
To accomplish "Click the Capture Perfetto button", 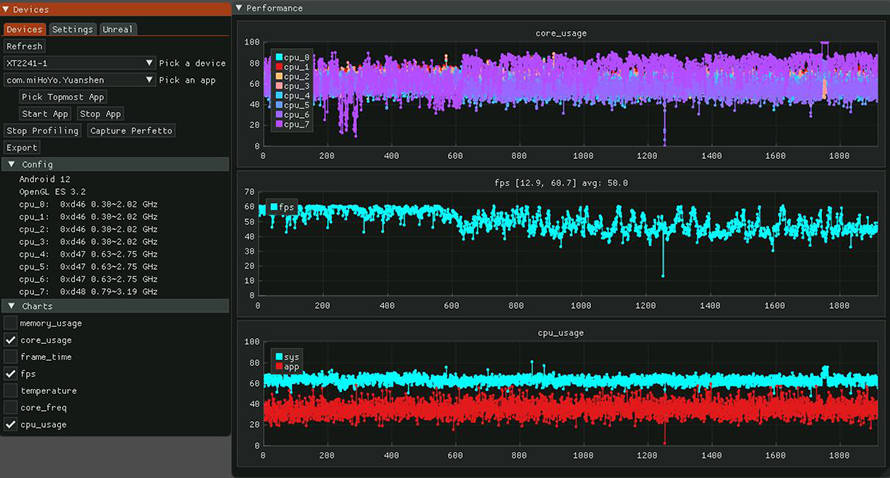I will tap(131, 131).
